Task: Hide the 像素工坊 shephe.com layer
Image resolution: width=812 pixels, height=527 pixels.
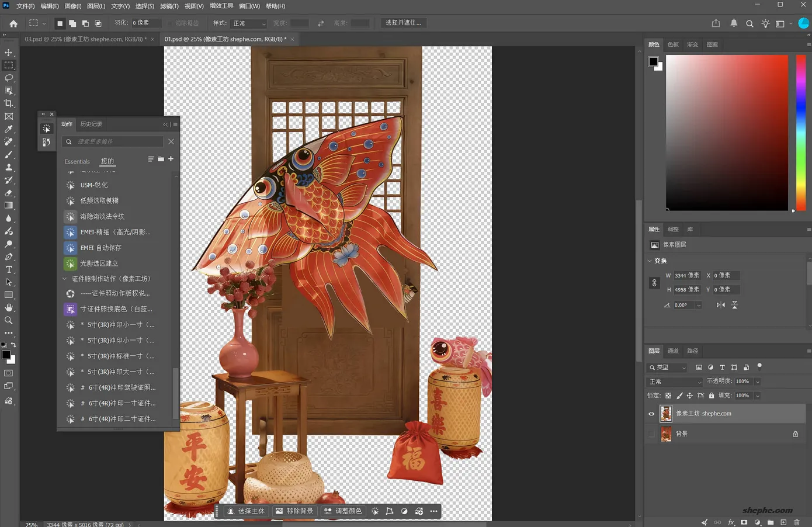Action: (x=651, y=414)
